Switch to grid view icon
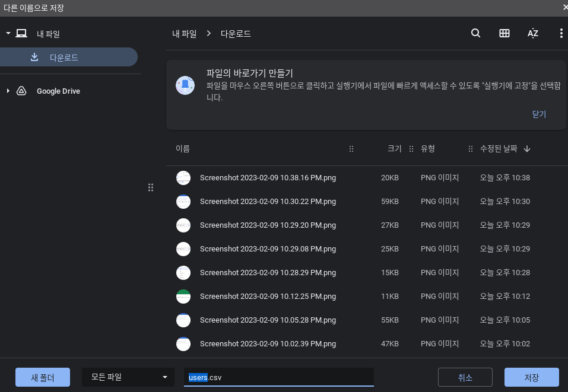Screen dimensions: 568x392 504,33
